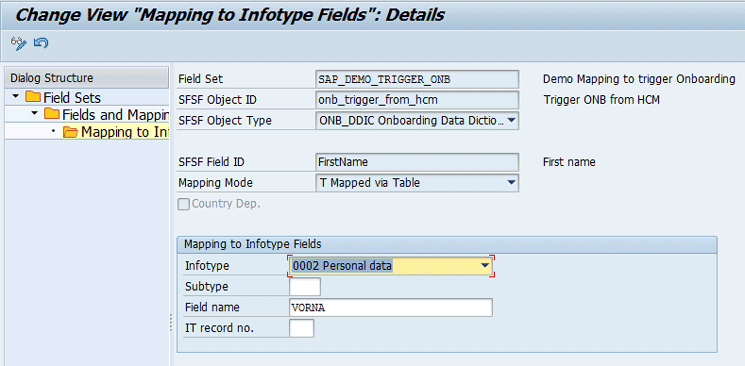The height and width of the screenshot is (366, 745).
Task: Click into the Subtype input field
Action: point(305,287)
